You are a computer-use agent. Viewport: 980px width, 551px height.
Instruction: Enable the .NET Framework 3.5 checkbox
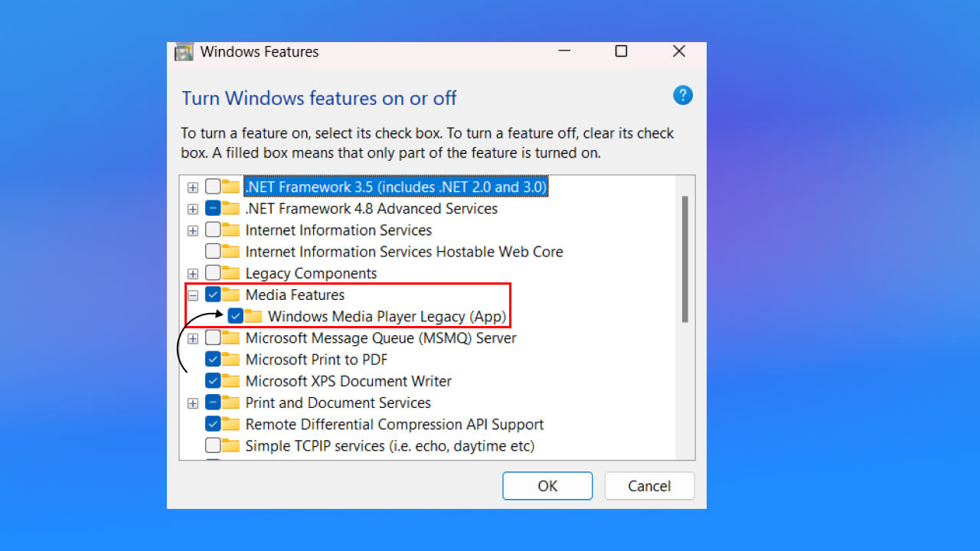(x=213, y=187)
